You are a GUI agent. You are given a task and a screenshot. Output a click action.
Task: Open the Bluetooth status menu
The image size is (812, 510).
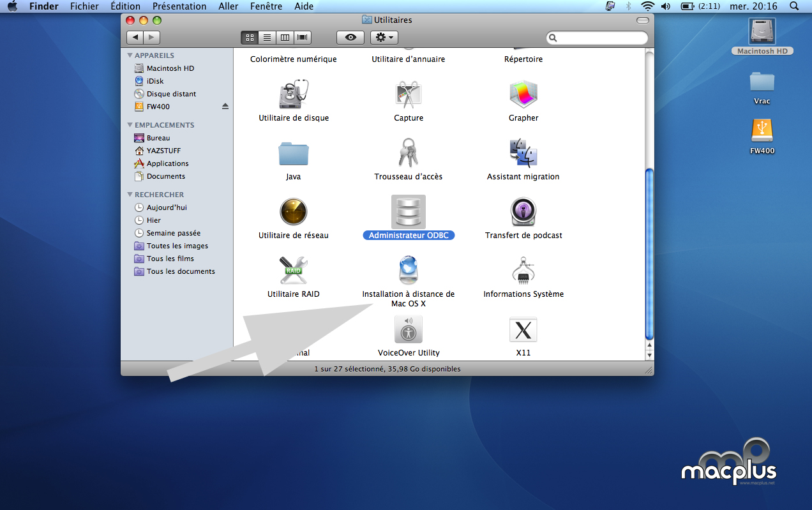tap(629, 6)
